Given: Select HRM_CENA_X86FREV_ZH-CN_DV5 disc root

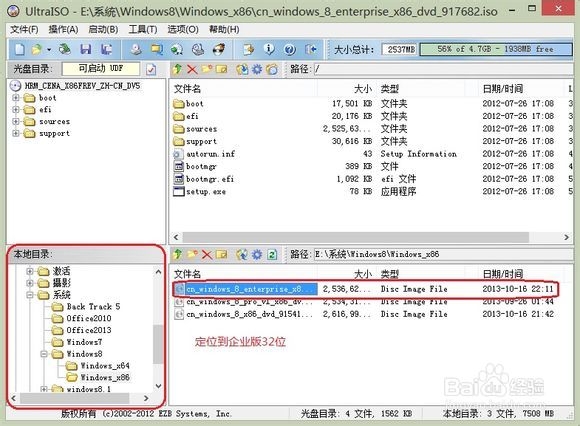Looking at the screenshot, I should pyautogui.click(x=82, y=86).
